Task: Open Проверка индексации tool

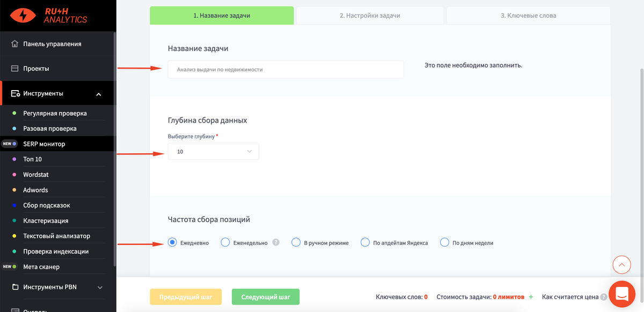Action: [57, 251]
